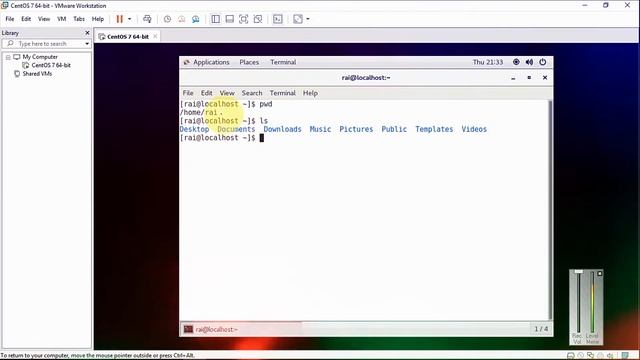Open VMware View menu
The height and width of the screenshot is (360, 640).
pyautogui.click(x=44, y=19)
